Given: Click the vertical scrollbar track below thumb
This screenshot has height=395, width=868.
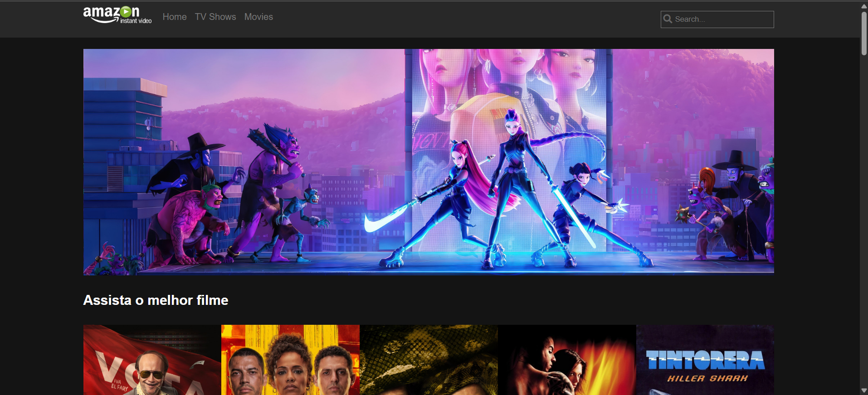Looking at the screenshot, I should click(864, 221).
